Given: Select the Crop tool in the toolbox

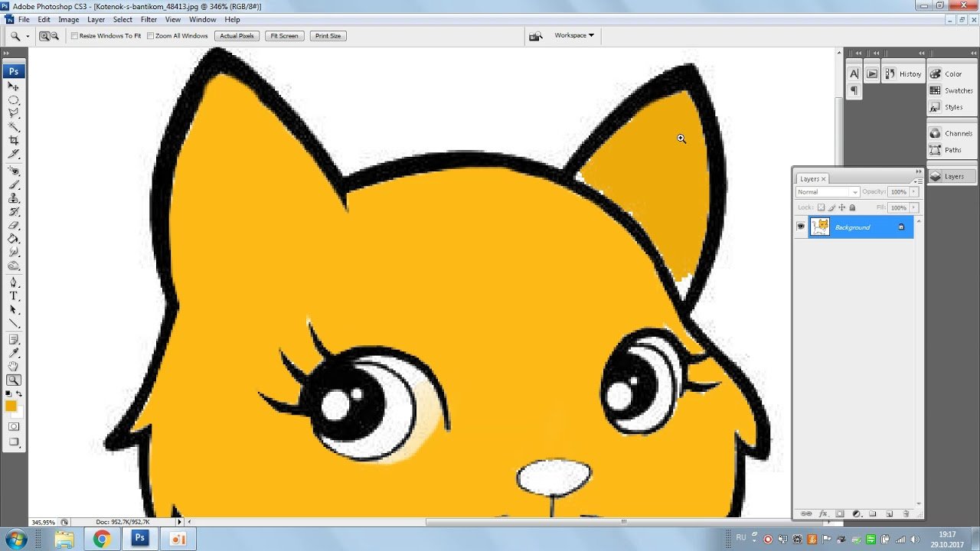Looking at the screenshot, I should coord(14,140).
